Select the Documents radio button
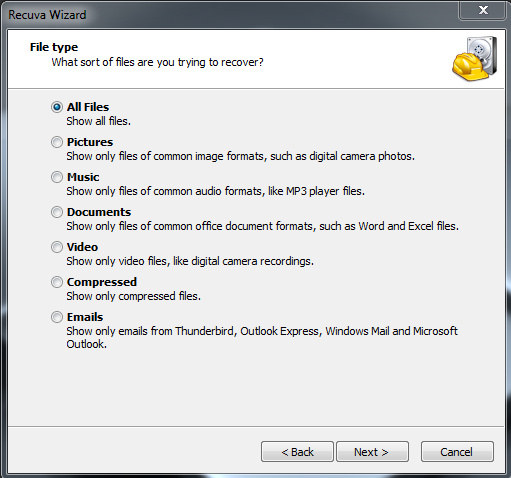Viewport: 511px width, 478px height. 57,212
